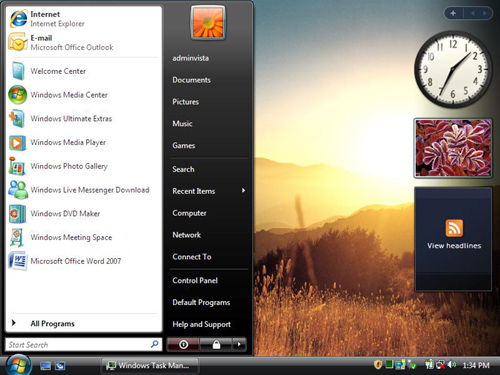This screenshot has height=375, width=500.
Task: Start Windows DVD Maker
Action: point(83,213)
